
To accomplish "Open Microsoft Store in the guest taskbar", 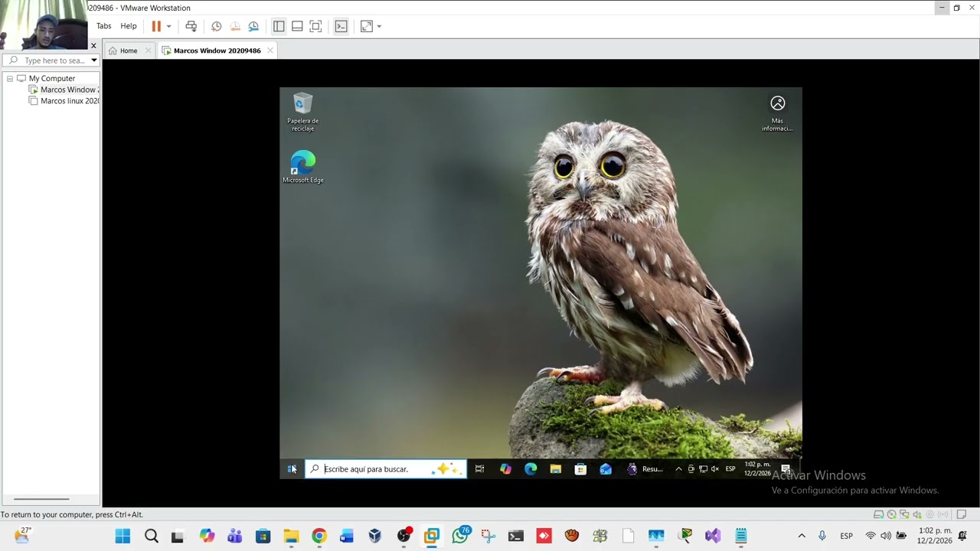I will (580, 469).
